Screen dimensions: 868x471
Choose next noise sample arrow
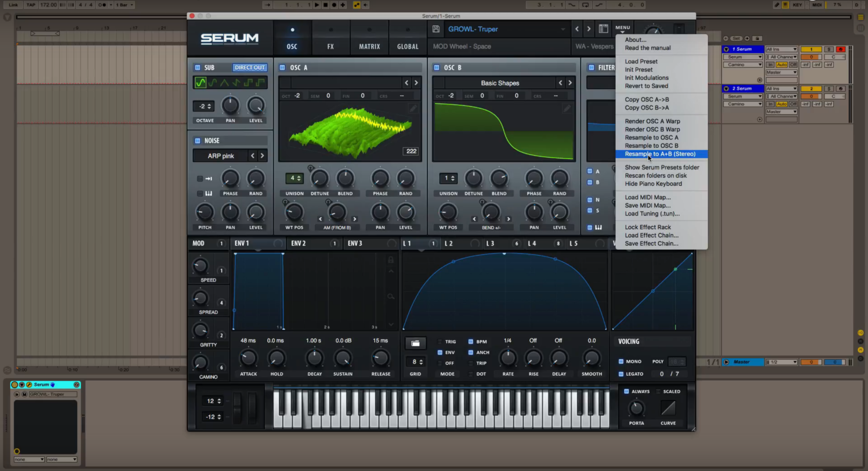pyautogui.click(x=262, y=156)
